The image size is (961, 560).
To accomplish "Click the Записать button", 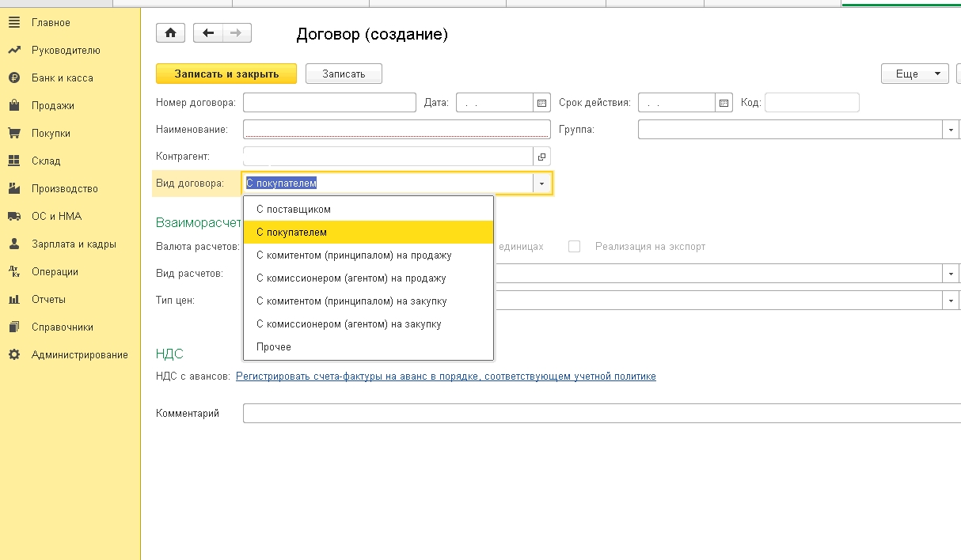I will [344, 74].
